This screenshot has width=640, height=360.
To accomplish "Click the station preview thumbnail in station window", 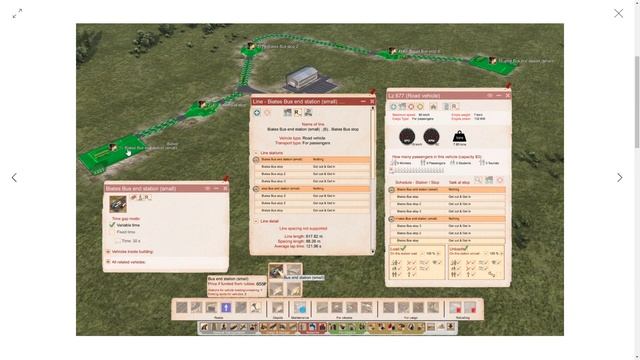I will click(118, 204).
